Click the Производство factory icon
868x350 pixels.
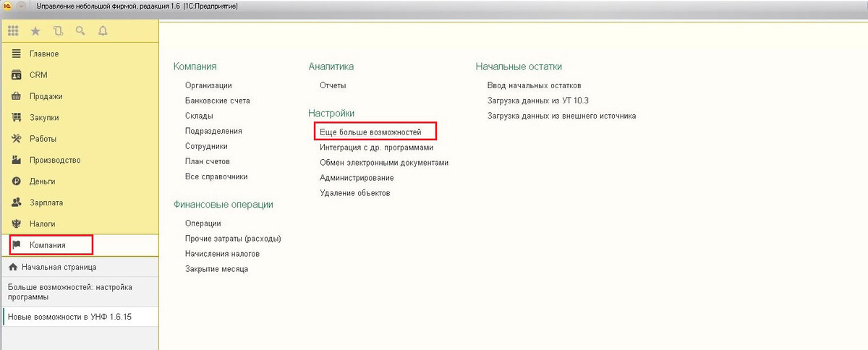coord(17,160)
